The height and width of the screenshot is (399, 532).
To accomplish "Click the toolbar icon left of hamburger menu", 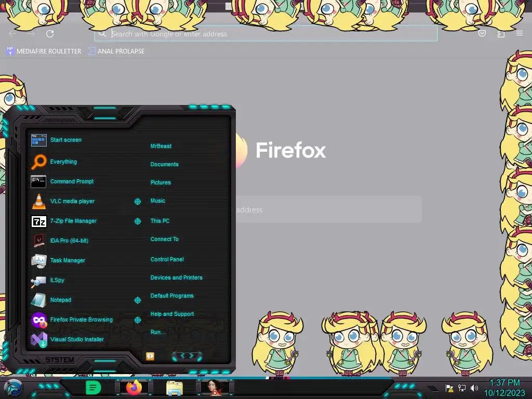I will coord(501,34).
